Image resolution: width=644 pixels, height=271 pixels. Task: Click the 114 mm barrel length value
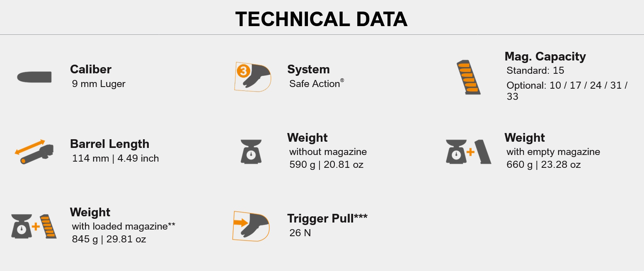115,158
